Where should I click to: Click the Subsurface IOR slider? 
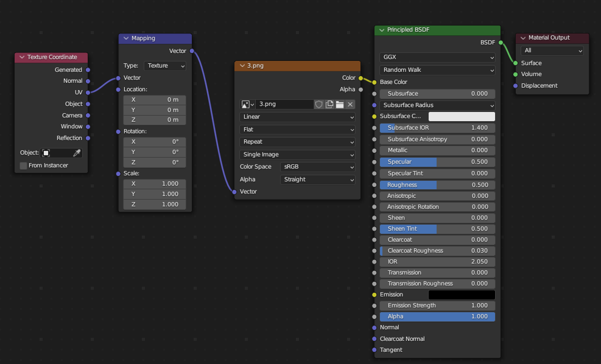(x=437, y=128)
